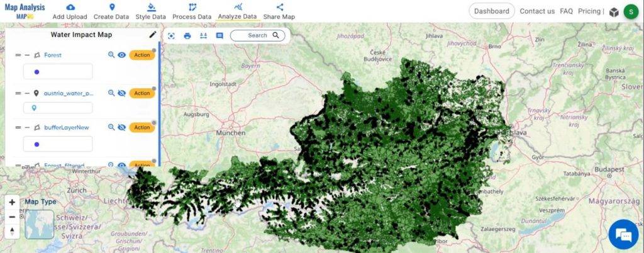Click the drag handle for the bufferLayerNew layer

(18, 127)
